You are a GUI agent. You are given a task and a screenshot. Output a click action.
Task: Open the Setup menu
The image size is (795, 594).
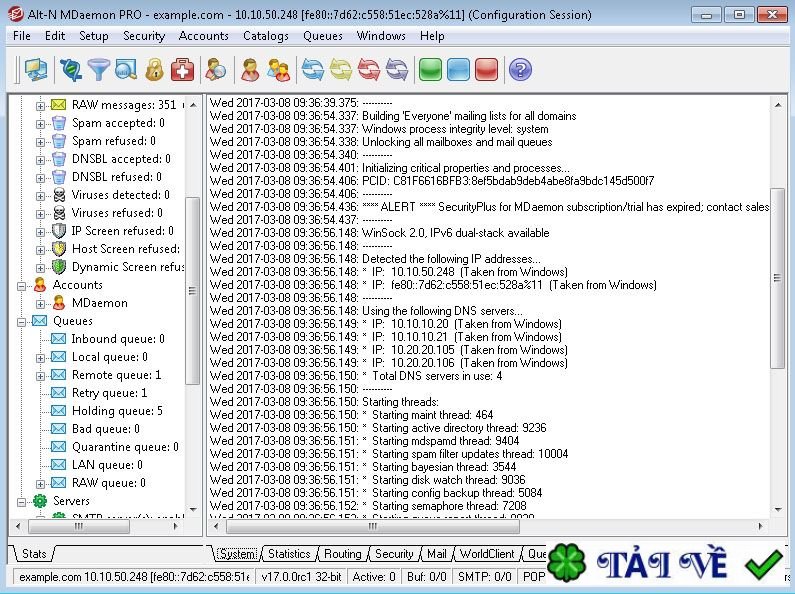coord(94,36)
